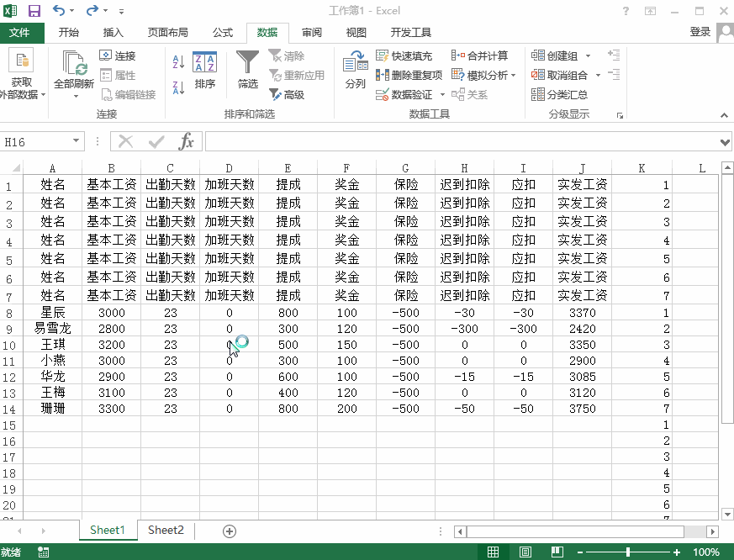Open the Ungroup dropdown arrow
Screen dimensions: 734x560
598,75
